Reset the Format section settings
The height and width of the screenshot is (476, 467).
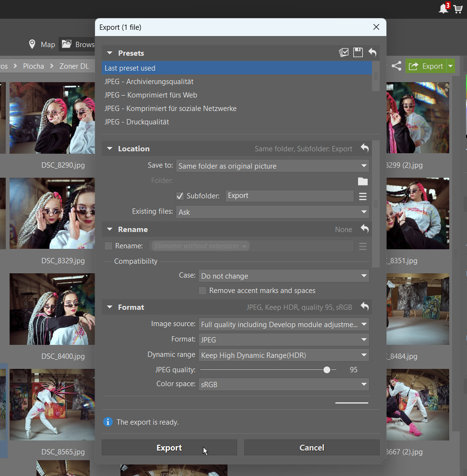(365, 307)
